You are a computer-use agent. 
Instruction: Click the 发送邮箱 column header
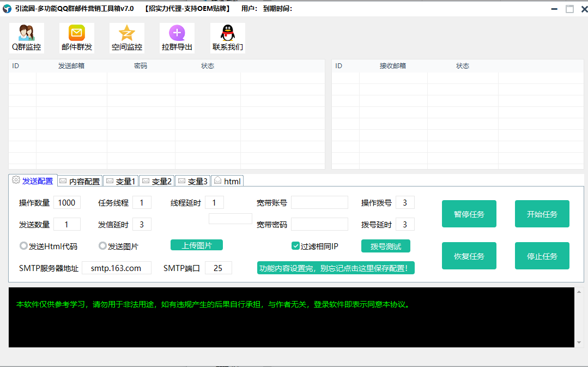point(71,66)
